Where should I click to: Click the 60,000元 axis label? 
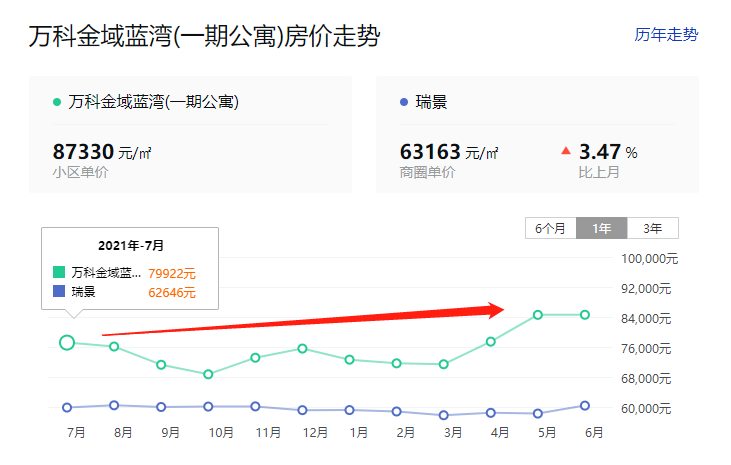646,409
